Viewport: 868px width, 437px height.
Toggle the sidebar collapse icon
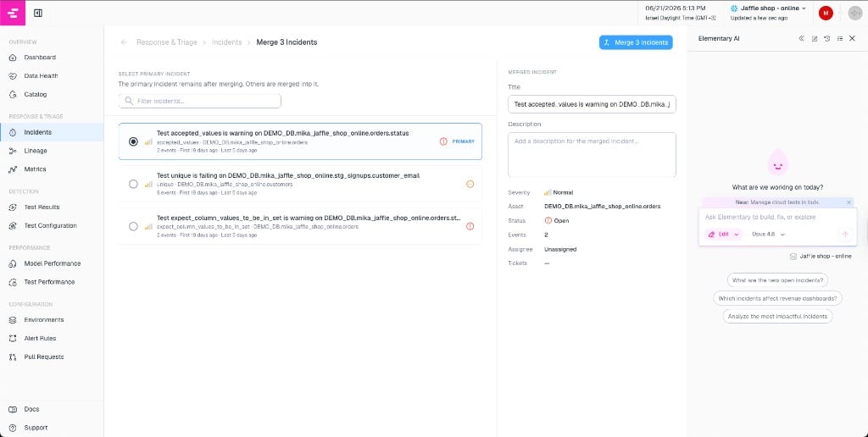point(38,13)
